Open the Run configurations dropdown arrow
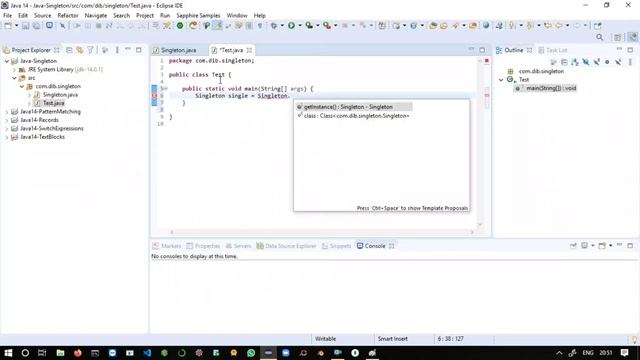 [x=300, y=26]
